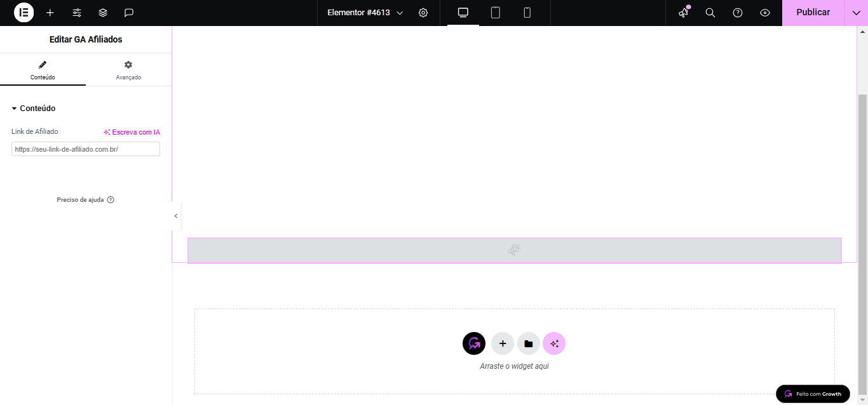Open the Elementor logo menu

(x=24, y=13)
